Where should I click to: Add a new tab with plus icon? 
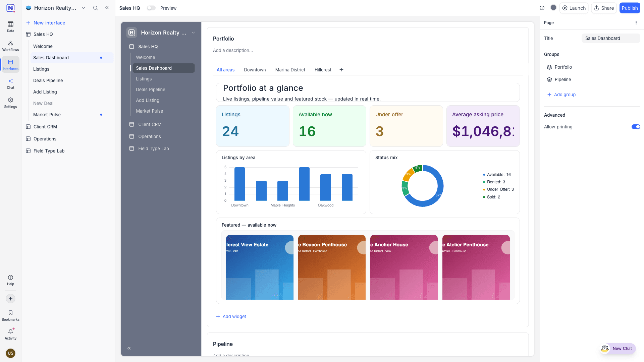(x=341, y=70)
